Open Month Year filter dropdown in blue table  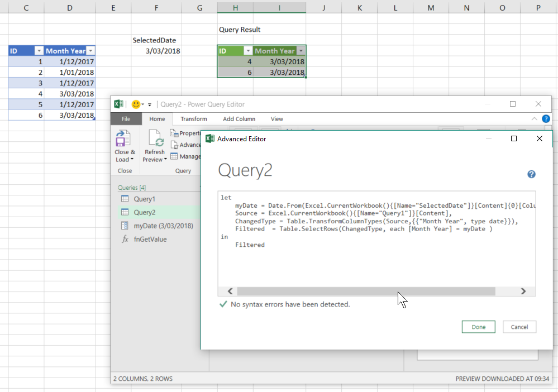pyautogui.click(x=90, y=51)
